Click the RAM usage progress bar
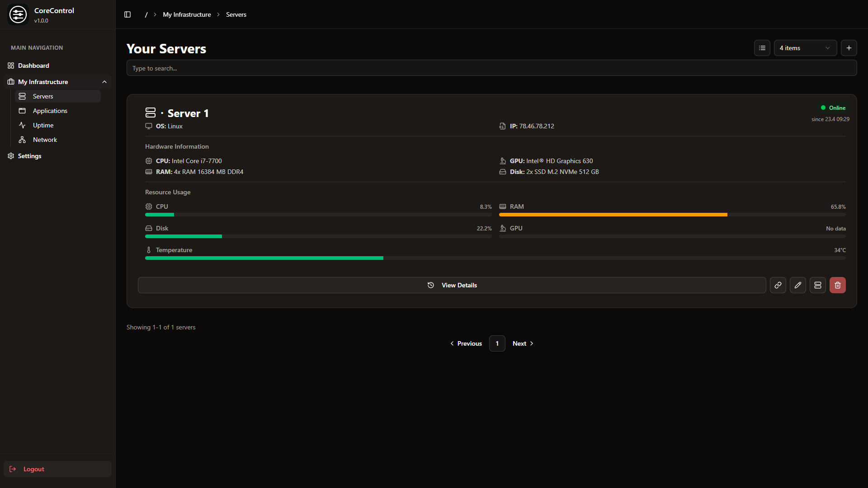Screen dimensions: 868x488 point(672,215)
